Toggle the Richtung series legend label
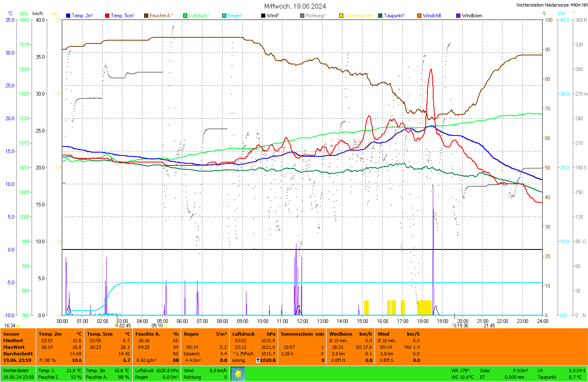 [x=315, y=16]
